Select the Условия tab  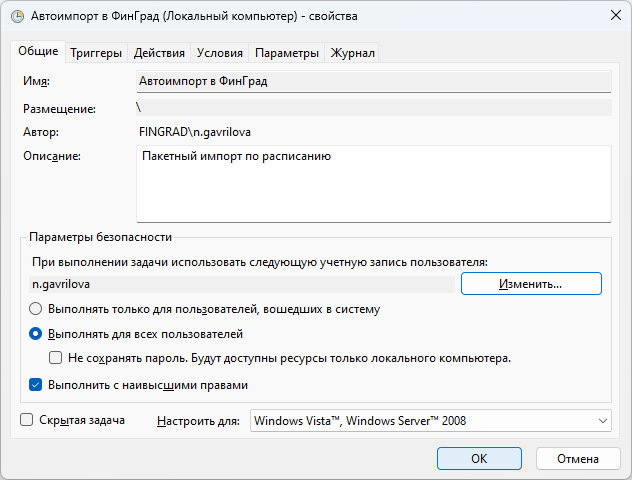[219, 53]
